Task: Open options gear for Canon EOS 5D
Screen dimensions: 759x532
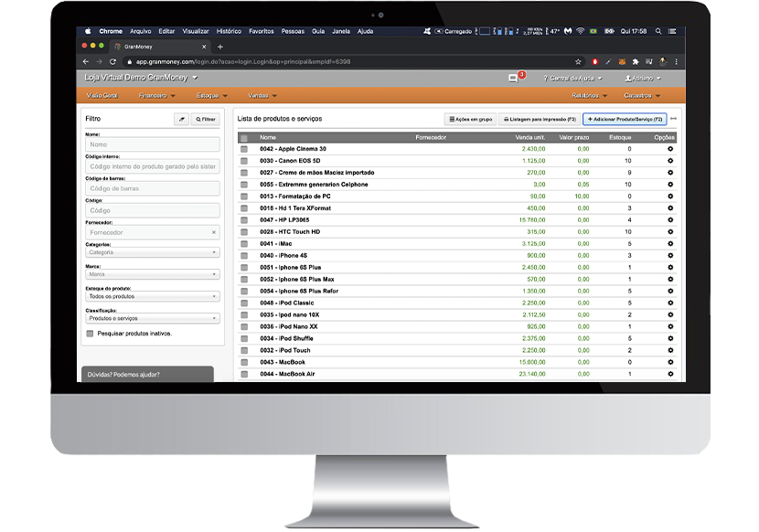Action: tap(670, 161)
